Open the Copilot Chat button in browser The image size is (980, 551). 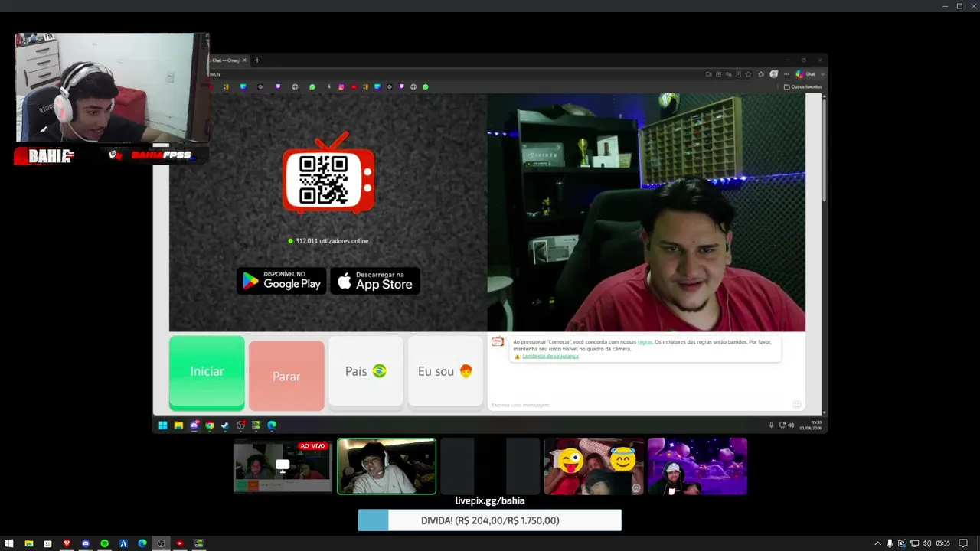(x=806, y=74)
